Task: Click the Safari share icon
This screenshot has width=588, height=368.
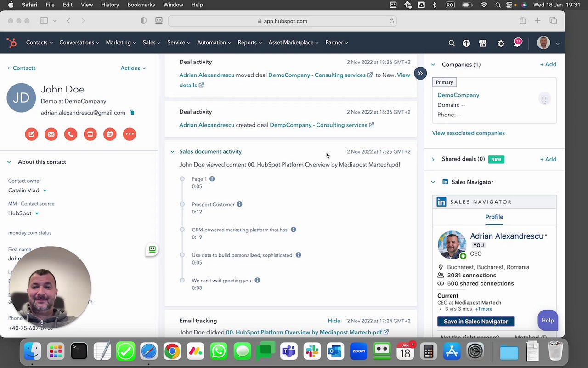Action: pos(523,21)
